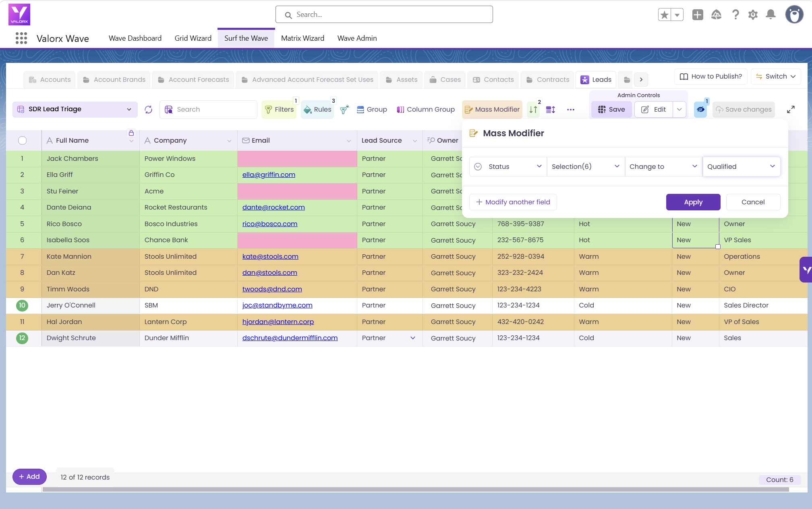
Task: Click Modify another field
Action: click(x=513, y=202)
